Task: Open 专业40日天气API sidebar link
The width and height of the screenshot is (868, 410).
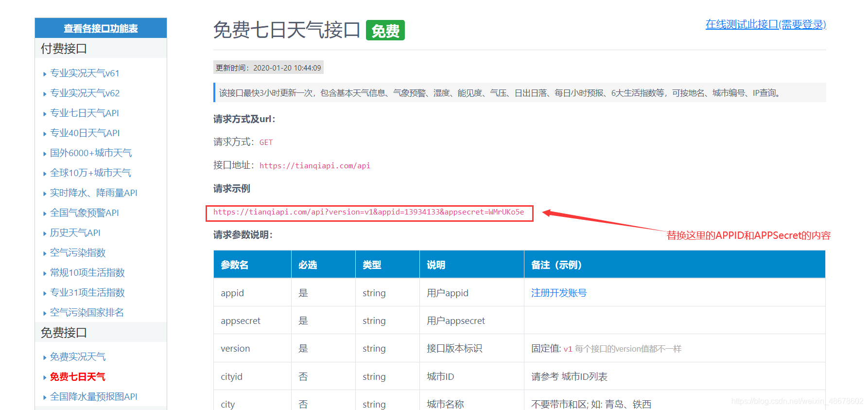Action: [85, 133]
